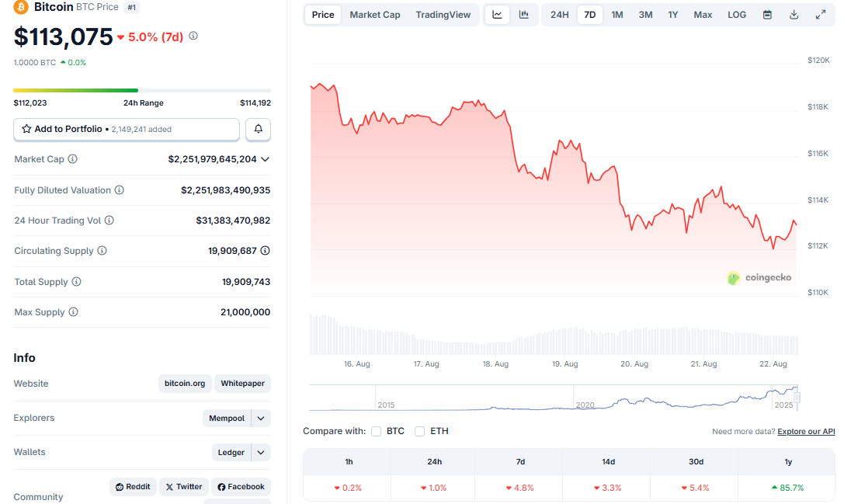Click the right handle of the chart range navigator
Viewport: 851px width, 504px height.
[797, 398]
